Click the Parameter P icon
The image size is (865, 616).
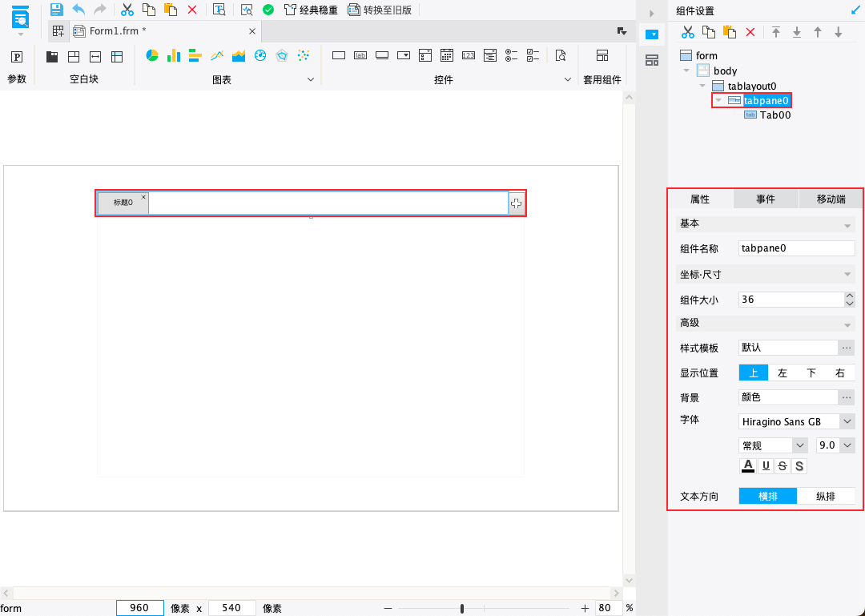tap(17, 56)
